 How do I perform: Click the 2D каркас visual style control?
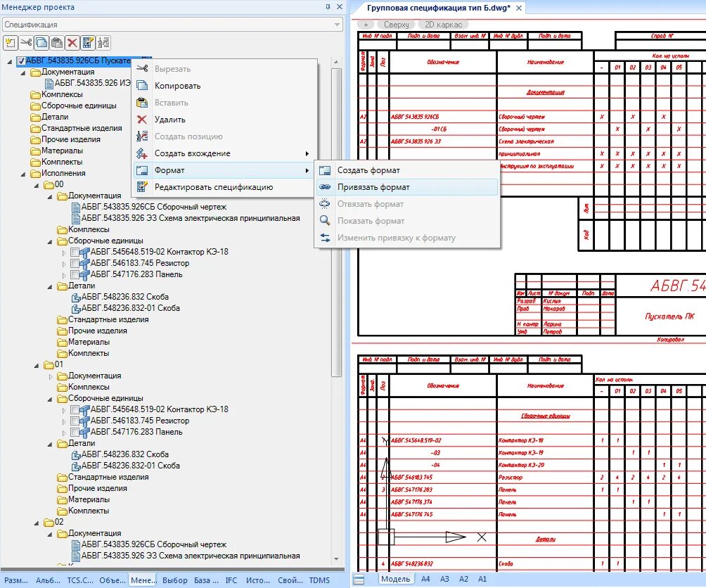pyautogui.click(x=444, y=25)
